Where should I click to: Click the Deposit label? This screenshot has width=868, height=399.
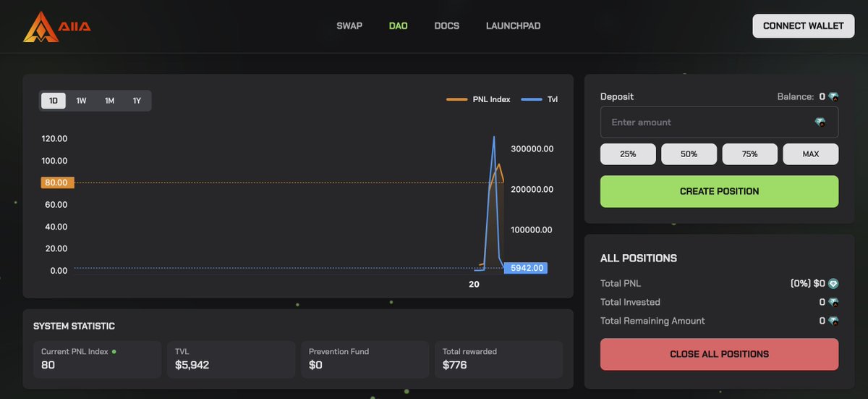pos(617,96)
